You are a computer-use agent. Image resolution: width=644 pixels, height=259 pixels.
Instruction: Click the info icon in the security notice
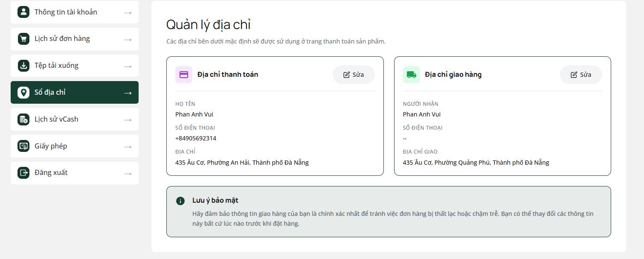[x=180, y=201]
